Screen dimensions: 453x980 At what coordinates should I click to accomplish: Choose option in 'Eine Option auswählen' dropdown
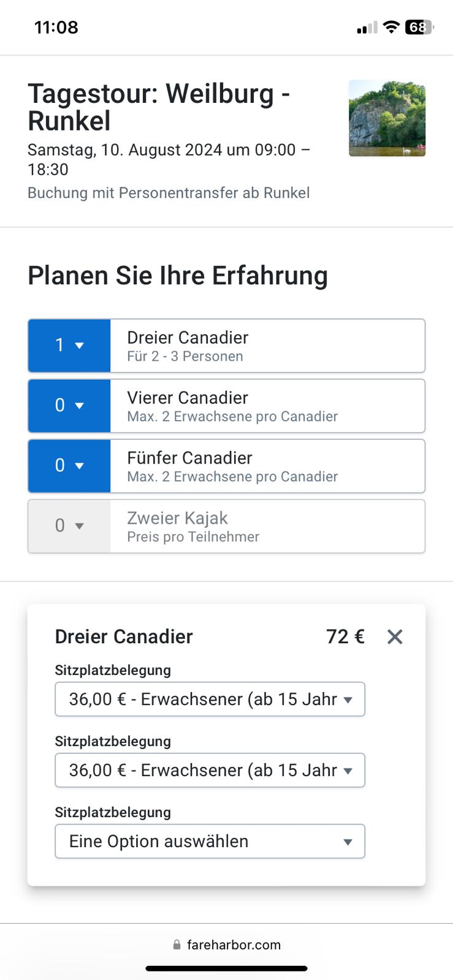[210, 841]
